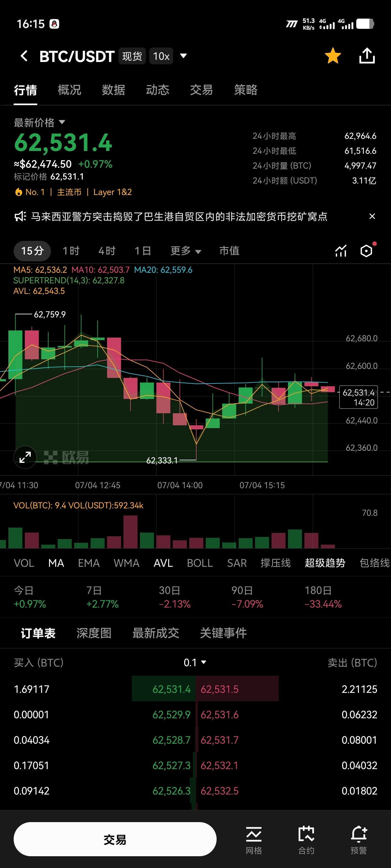Switch to the 交易 tab
Viewport: 391px width, 868px height.
tap(201, 90)
